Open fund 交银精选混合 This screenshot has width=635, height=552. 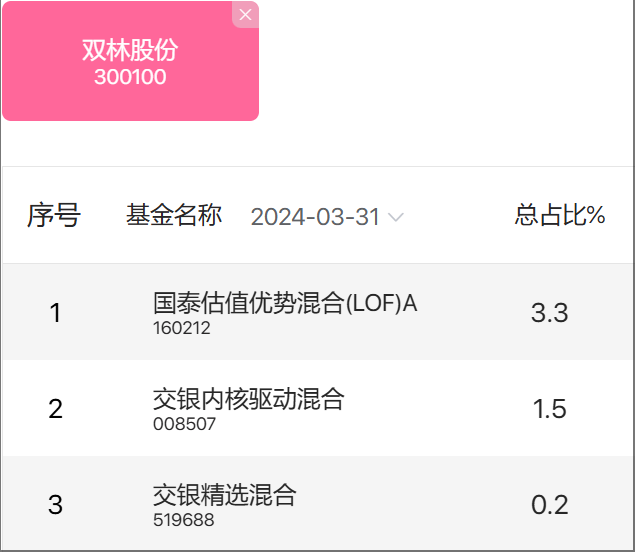click(225, 494)
